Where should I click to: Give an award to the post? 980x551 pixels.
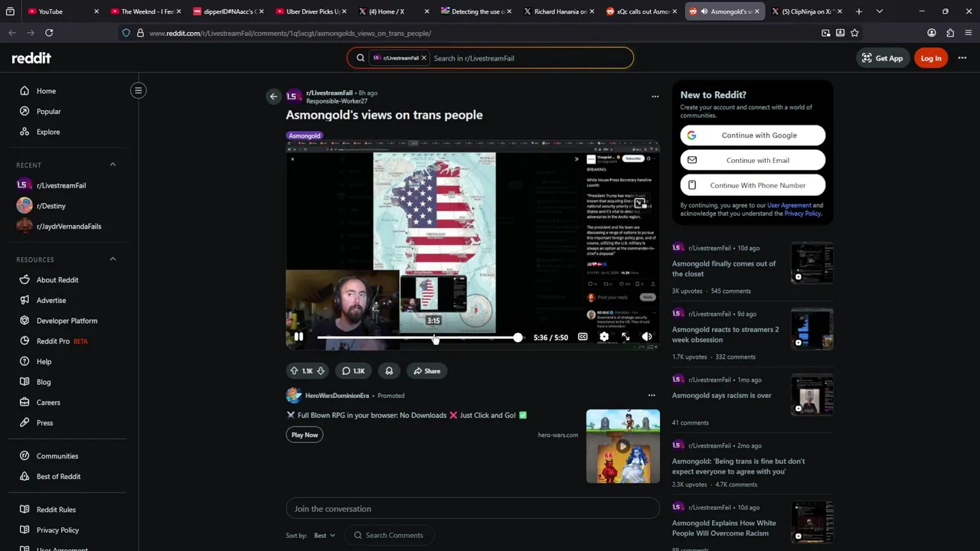[x=389, y=371]
